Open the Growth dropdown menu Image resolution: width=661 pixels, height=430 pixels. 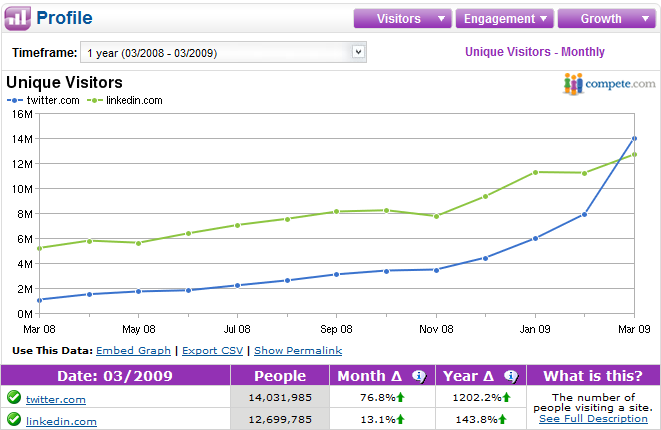(x=607, y=19)
